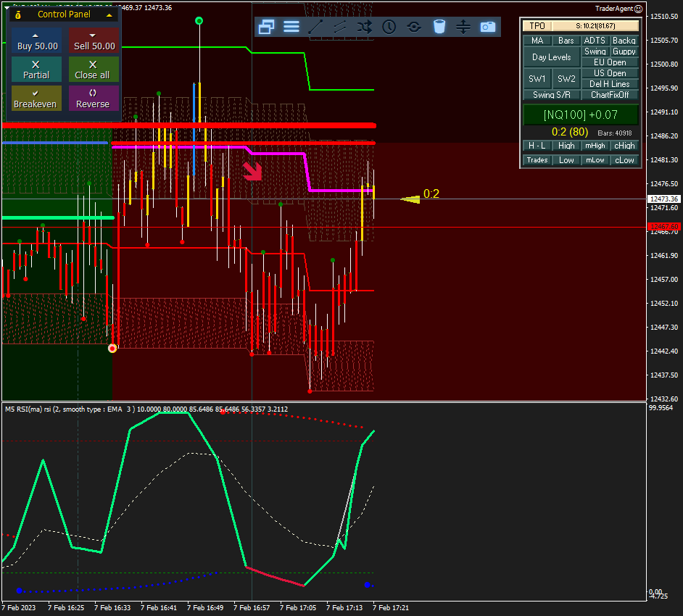Click ChartFixOff button
Viewport: 683px width, 616px height.
point(610,95)
